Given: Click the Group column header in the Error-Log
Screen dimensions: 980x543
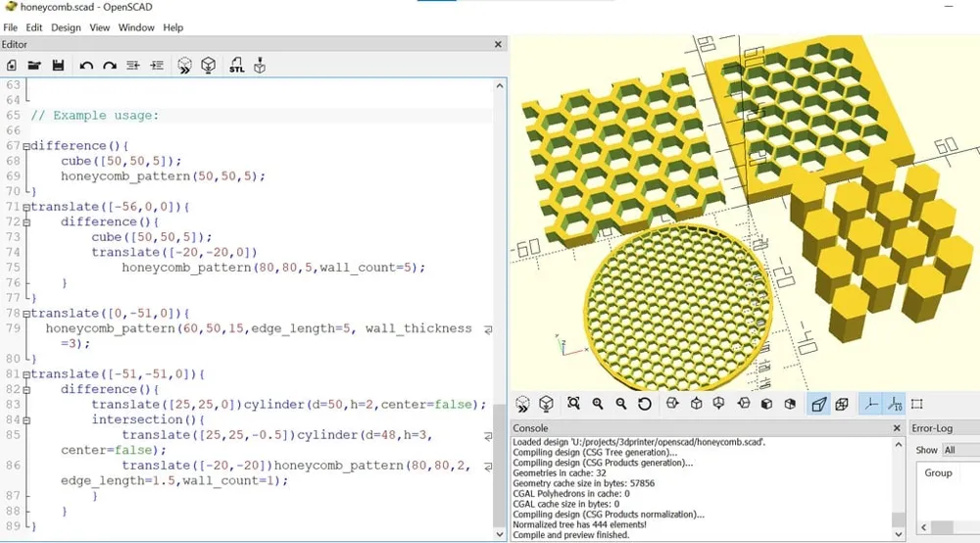Looking at the screenshot, I should pos(938,472).
